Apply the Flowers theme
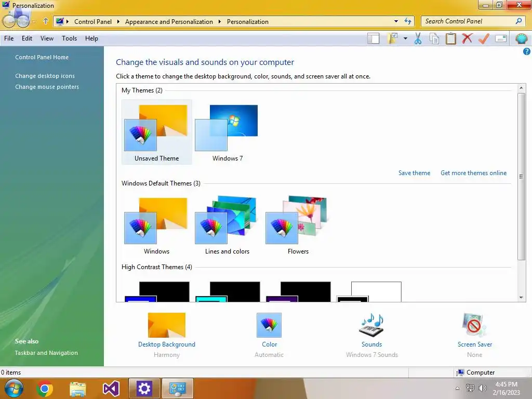Image resolution: width=532 pixels, height=399 pixels. click(298, 225)
